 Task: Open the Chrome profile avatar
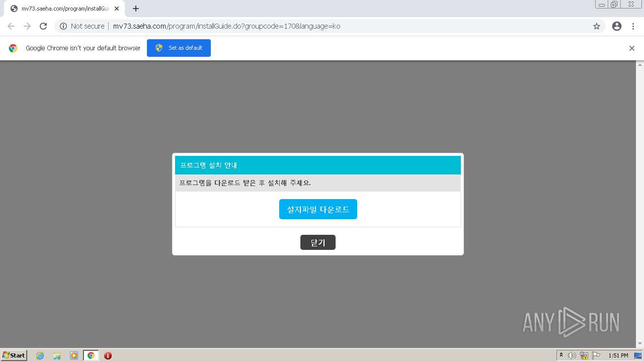point(617,26)
